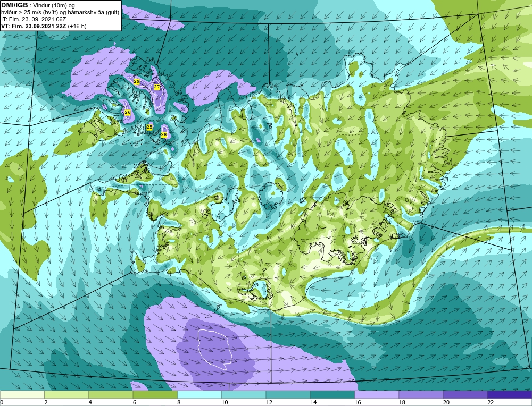Select the 12–14 m/s teal legend swatch
Viewport: 532px width, 406px height.
click(288, 394)
